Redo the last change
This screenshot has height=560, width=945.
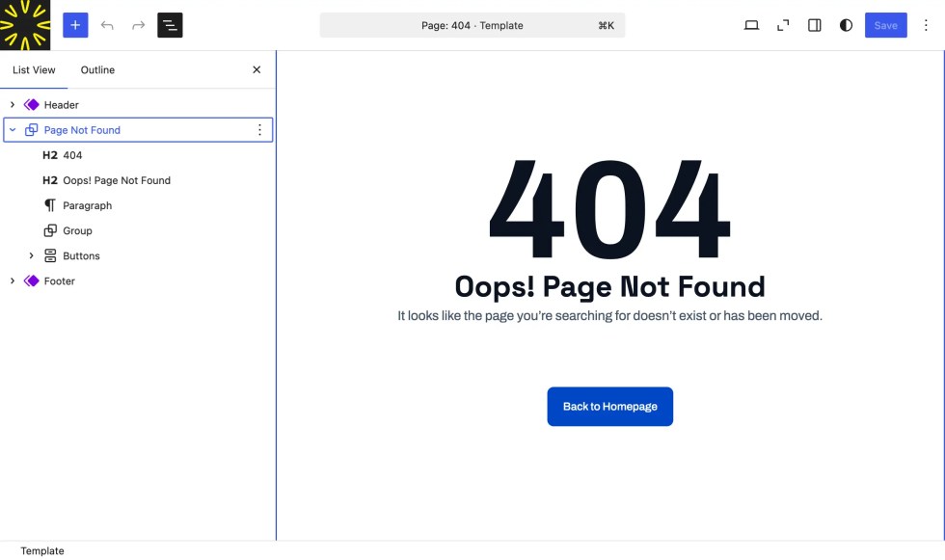pyautogui.click(x=139, y=25)
